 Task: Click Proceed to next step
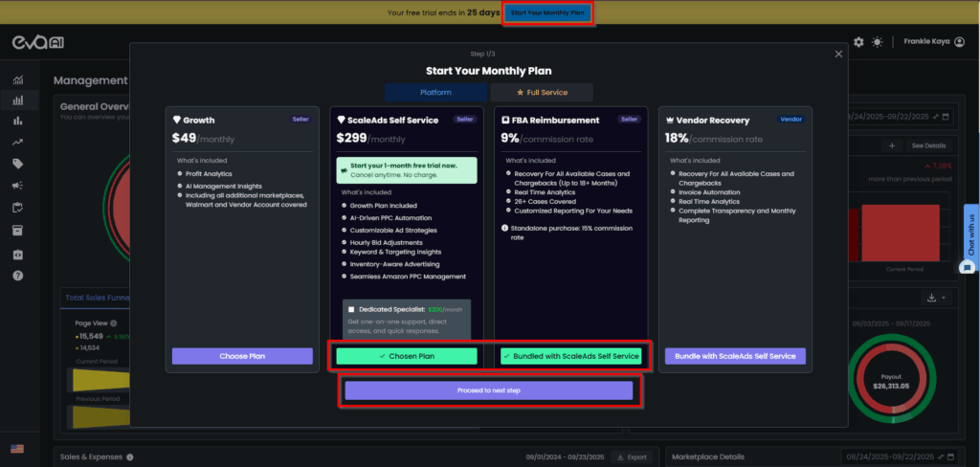point(489,390)
